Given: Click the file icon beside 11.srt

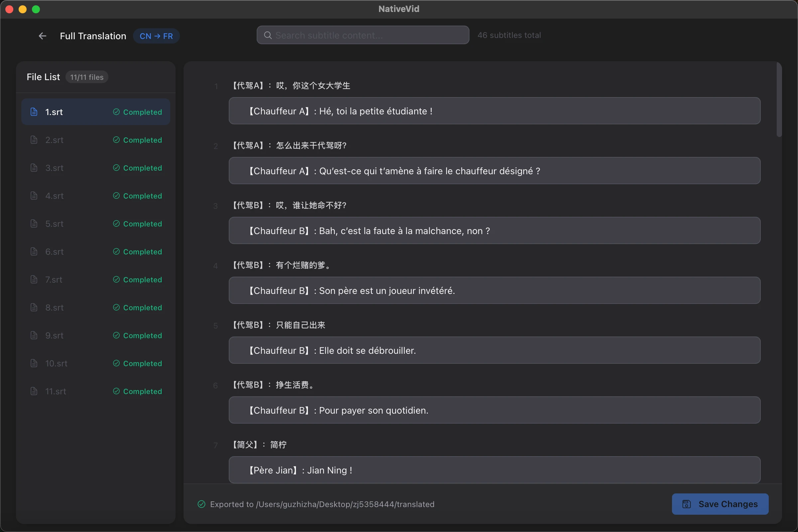Looking at the screenshot, I should pyautogui.click(x=34, y=391).
